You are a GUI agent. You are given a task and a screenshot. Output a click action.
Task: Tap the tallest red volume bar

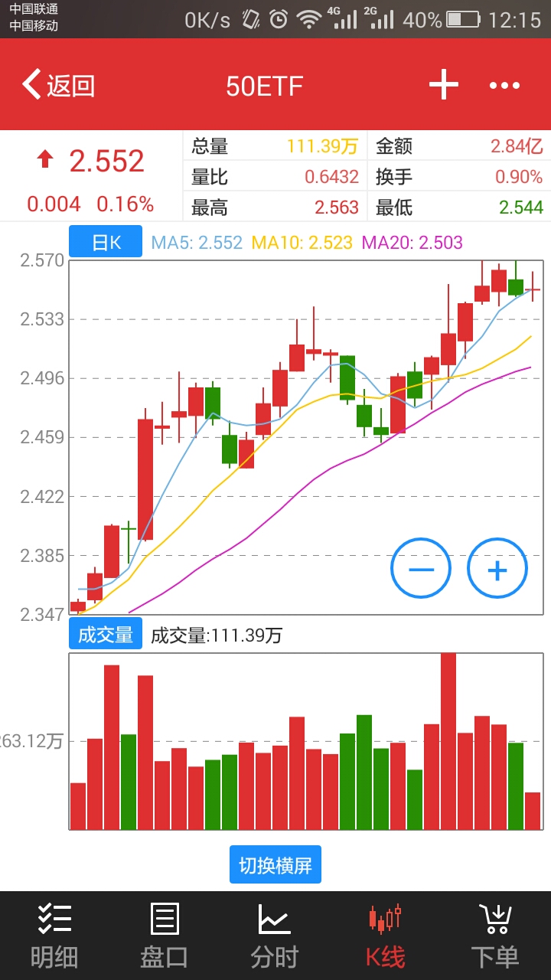coord(448,740)
